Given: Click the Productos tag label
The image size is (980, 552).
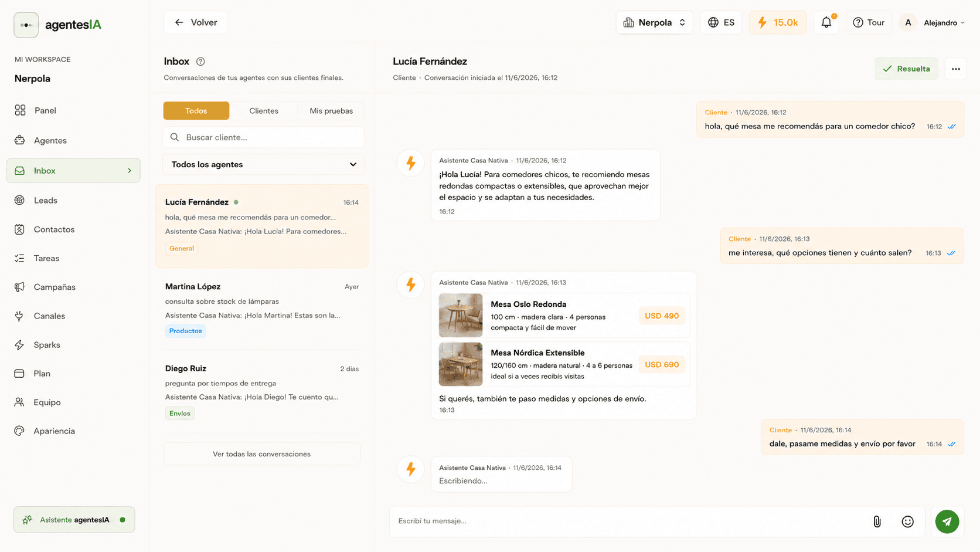Looking at the screenshot, I should 185,331.
